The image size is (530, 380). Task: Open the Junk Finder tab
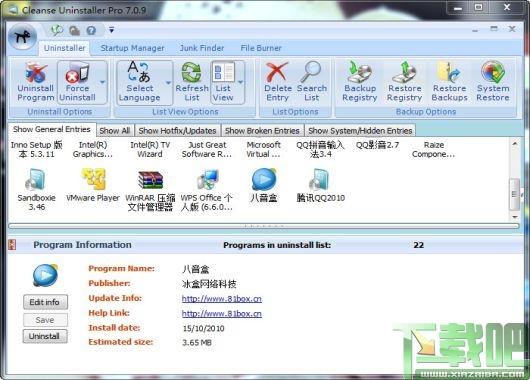click(x=202, y=48)
